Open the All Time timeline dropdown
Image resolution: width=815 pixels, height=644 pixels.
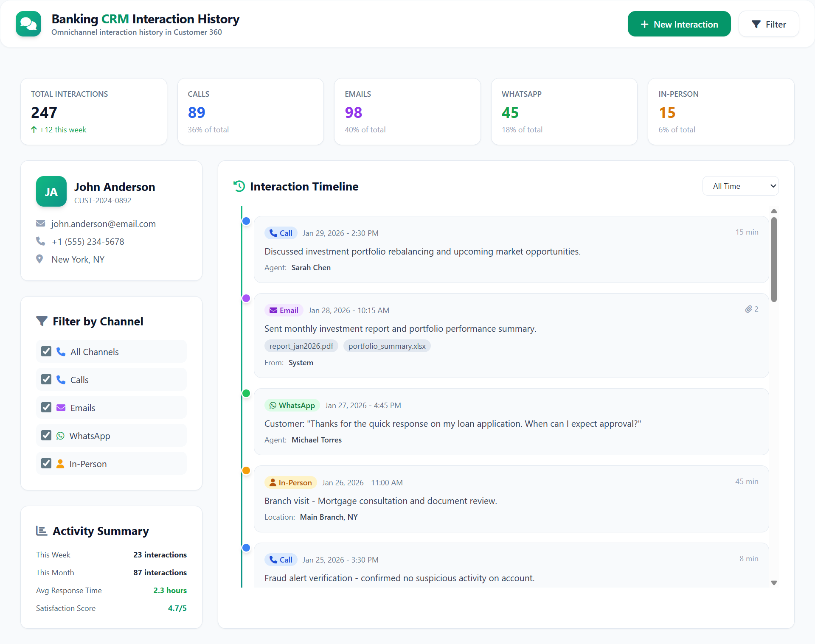coord(740,186)
